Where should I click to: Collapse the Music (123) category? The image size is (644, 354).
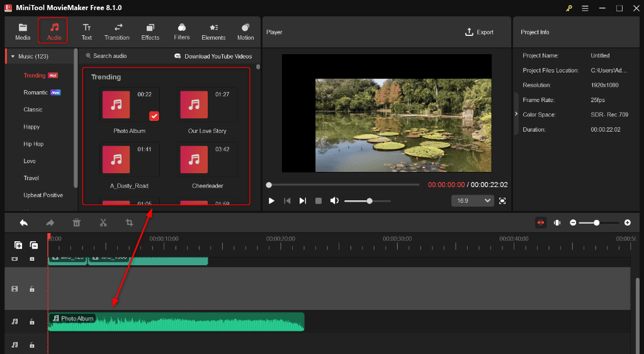pyautogui.click(x=13, y=56)
